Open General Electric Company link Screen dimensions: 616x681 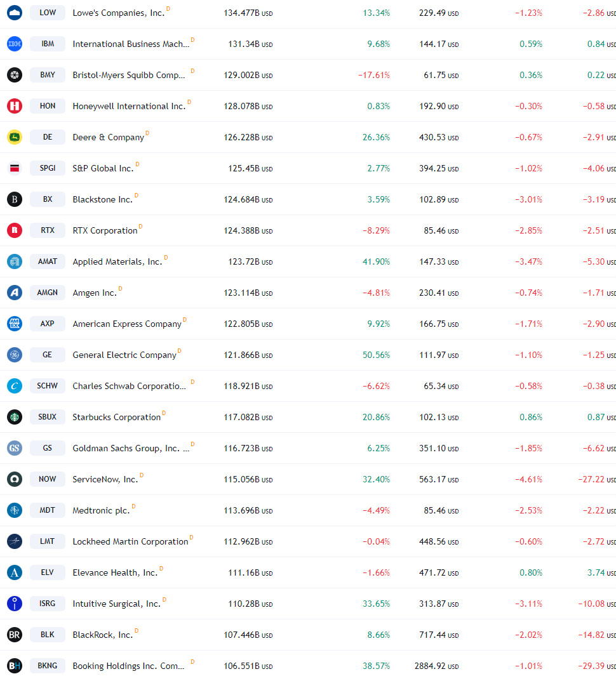point(124,355)
